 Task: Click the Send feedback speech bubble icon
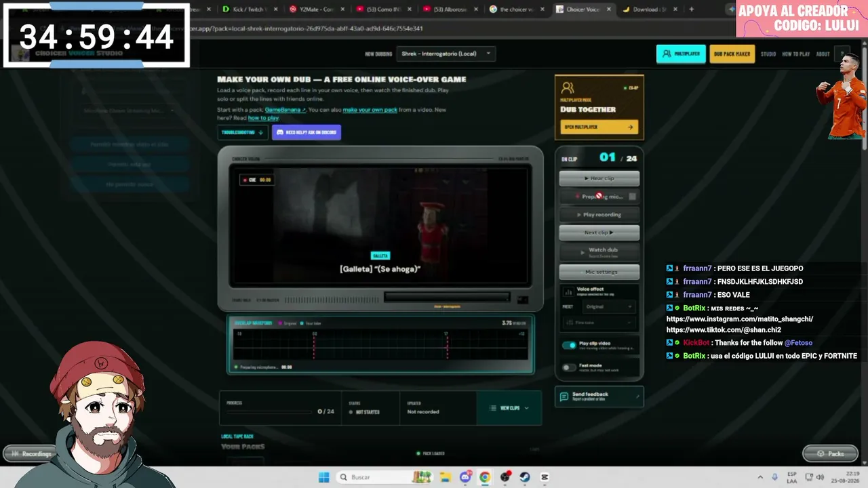pyautogui.click(x=564, y=396)
